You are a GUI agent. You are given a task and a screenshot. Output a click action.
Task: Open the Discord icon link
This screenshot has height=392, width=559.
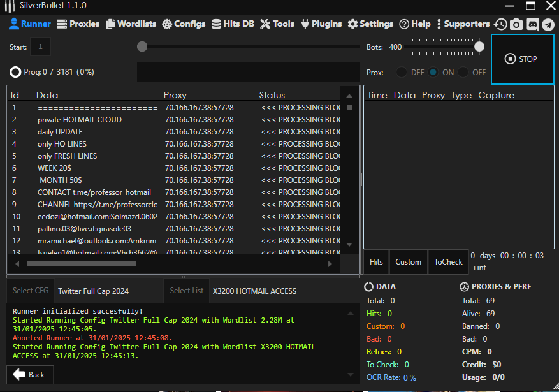tap(532, 24)
